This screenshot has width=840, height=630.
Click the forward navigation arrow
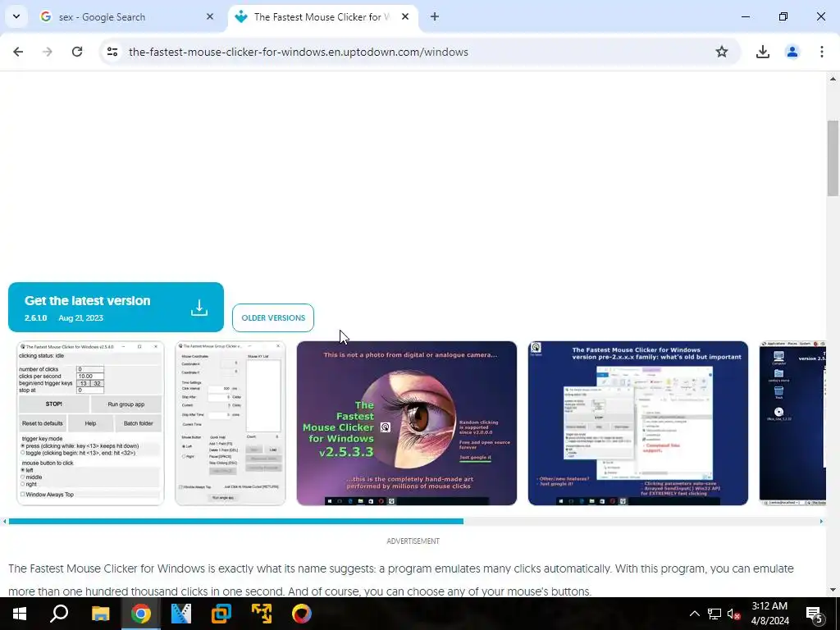[48, 52]
